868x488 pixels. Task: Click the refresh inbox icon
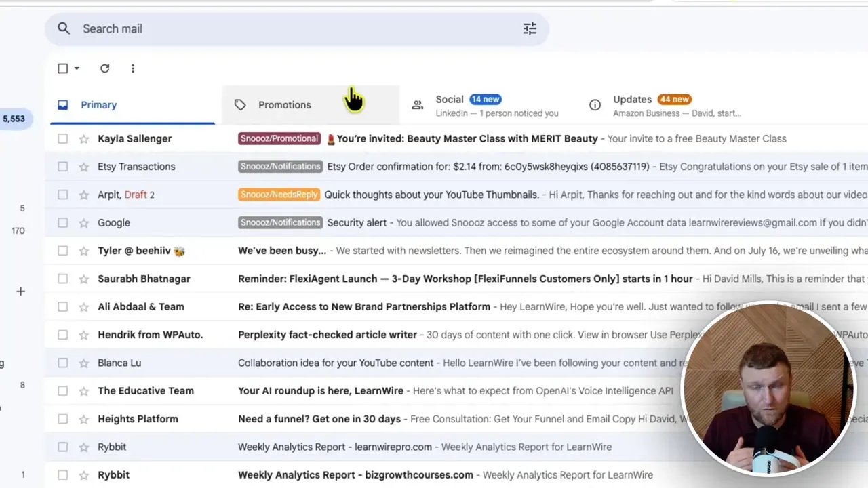(x=104, y=68)
